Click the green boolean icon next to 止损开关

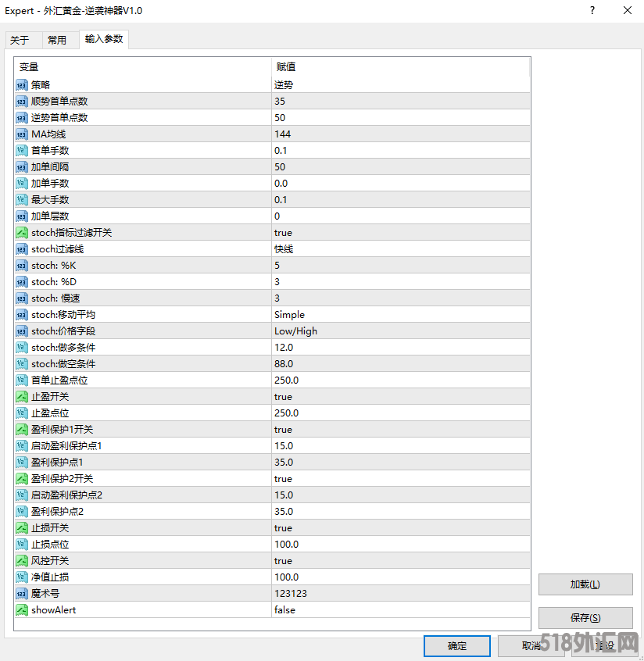21,527
